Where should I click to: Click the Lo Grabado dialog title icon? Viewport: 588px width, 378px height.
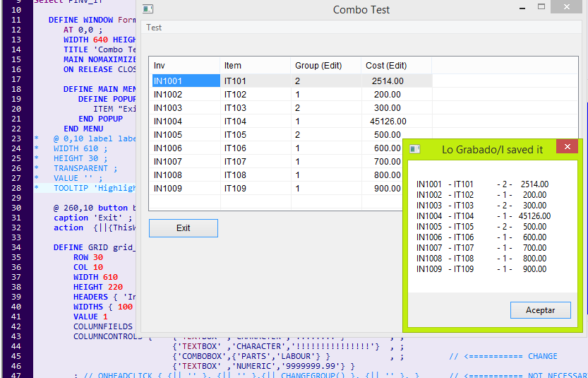tap(415, 149)
